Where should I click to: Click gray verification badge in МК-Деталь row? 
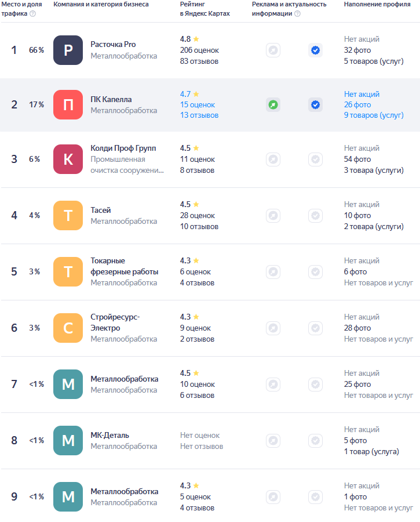click(315, 441)
